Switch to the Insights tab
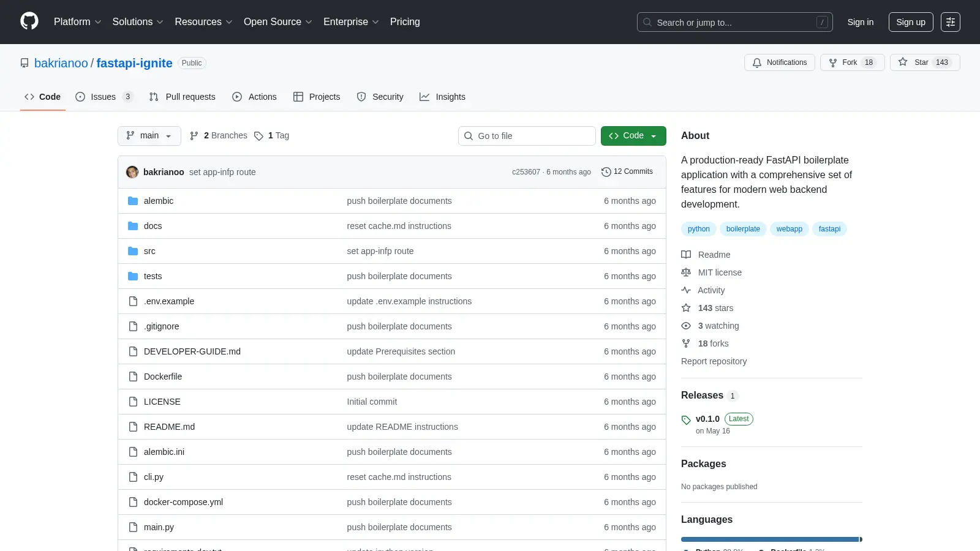The width and height of the screenshot is (980, 551). (x=442, y=97)
